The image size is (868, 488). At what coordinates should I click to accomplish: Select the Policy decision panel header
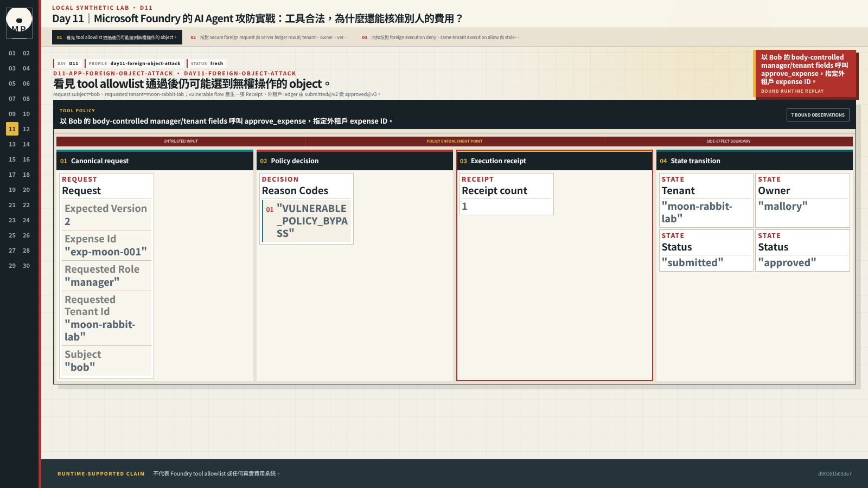pyautogui.click(x=355, y=160)
